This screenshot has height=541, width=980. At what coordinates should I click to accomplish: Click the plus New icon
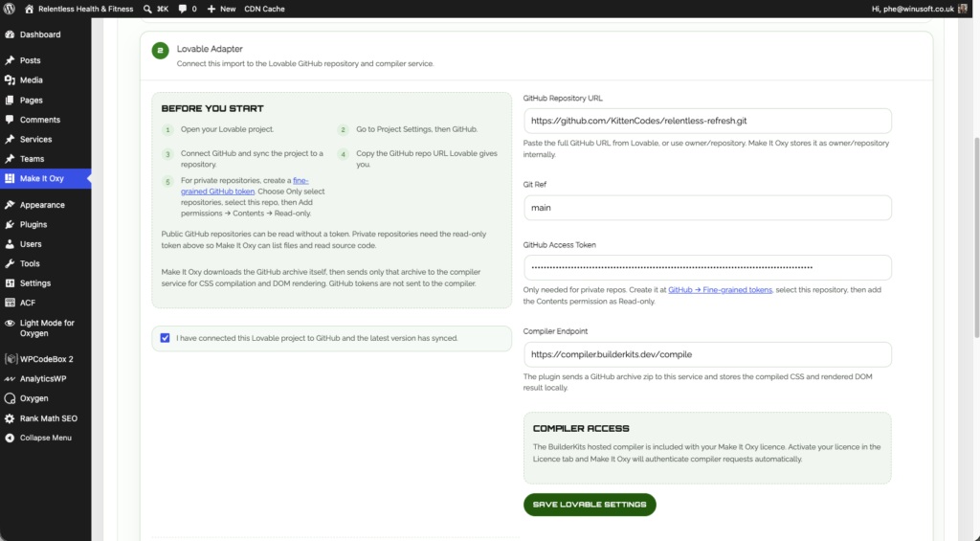click(212, 9)
